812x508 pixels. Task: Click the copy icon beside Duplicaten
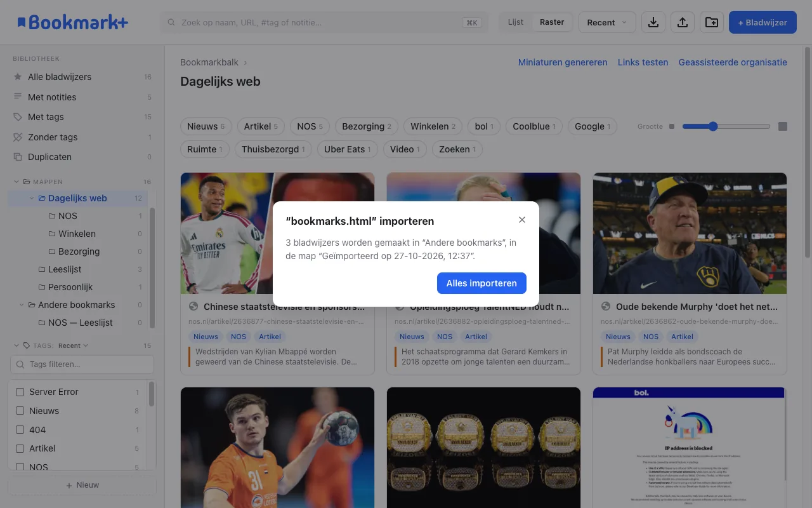click(x=18, y=157)
